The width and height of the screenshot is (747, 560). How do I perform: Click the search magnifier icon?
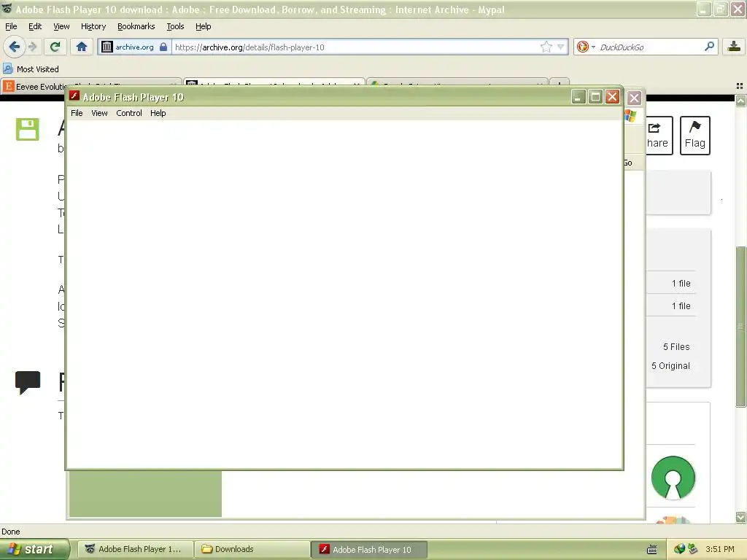tap(709, 47)
